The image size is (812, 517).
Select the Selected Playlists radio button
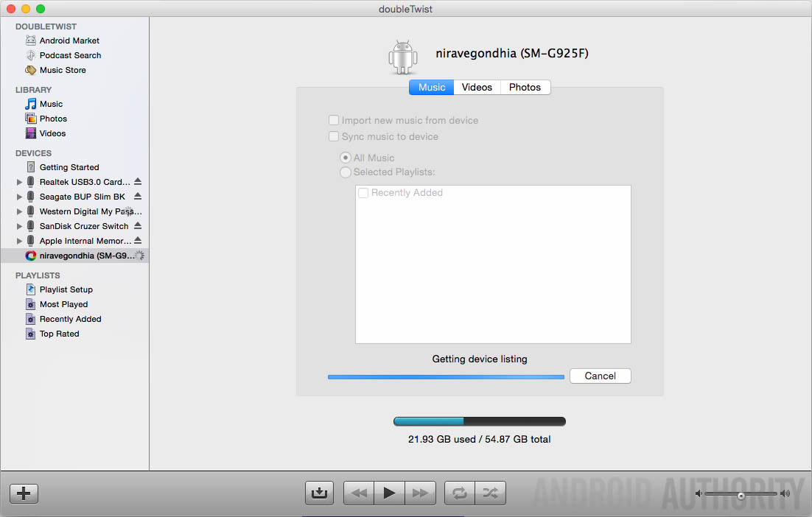[x=346, y=172]
